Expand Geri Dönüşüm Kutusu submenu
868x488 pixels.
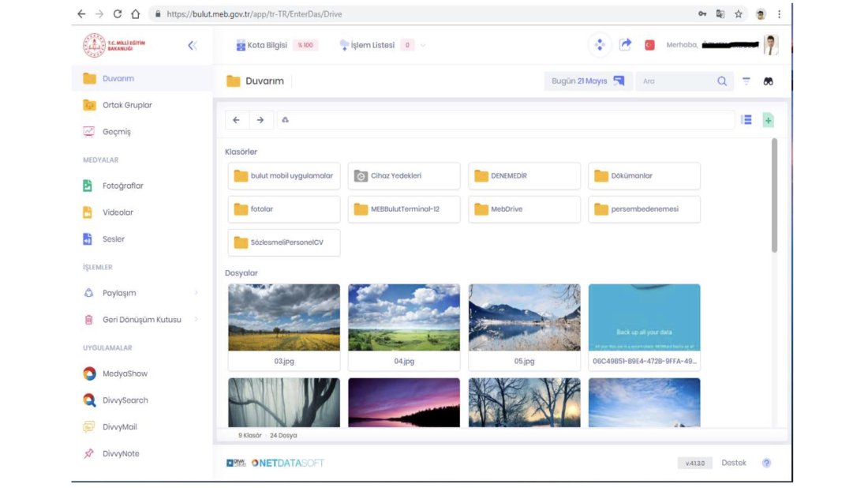pos(196,320)
